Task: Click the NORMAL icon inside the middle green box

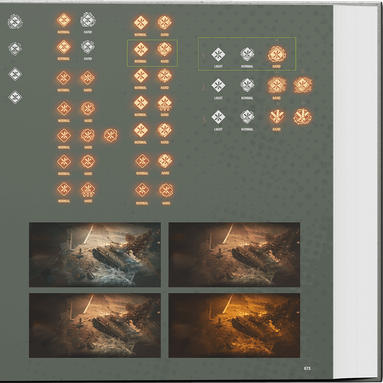Action: 141,49
